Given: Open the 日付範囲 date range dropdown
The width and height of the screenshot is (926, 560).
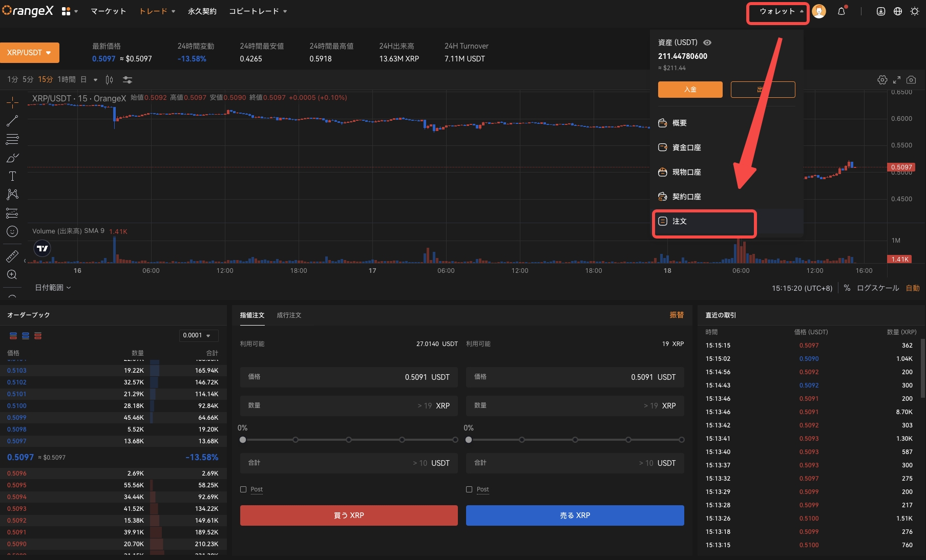Looking at the screenshot, I should (53, 288).
